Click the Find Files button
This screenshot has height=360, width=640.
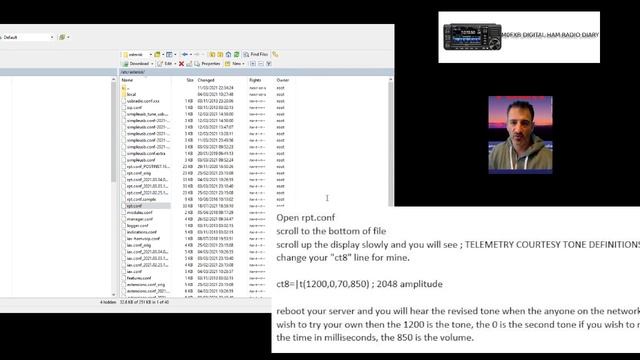[256, 54]
